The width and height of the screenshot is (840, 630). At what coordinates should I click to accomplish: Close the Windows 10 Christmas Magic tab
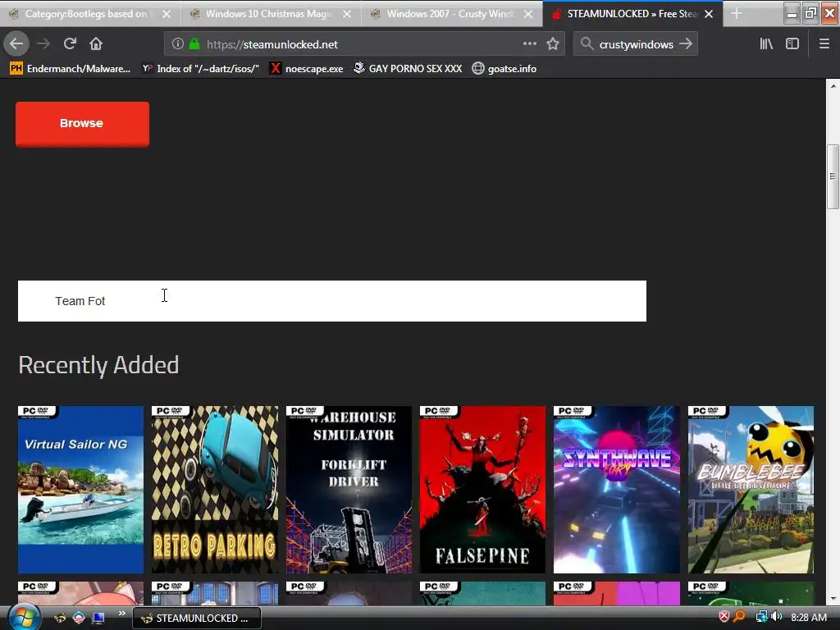[x=347, y=14]
